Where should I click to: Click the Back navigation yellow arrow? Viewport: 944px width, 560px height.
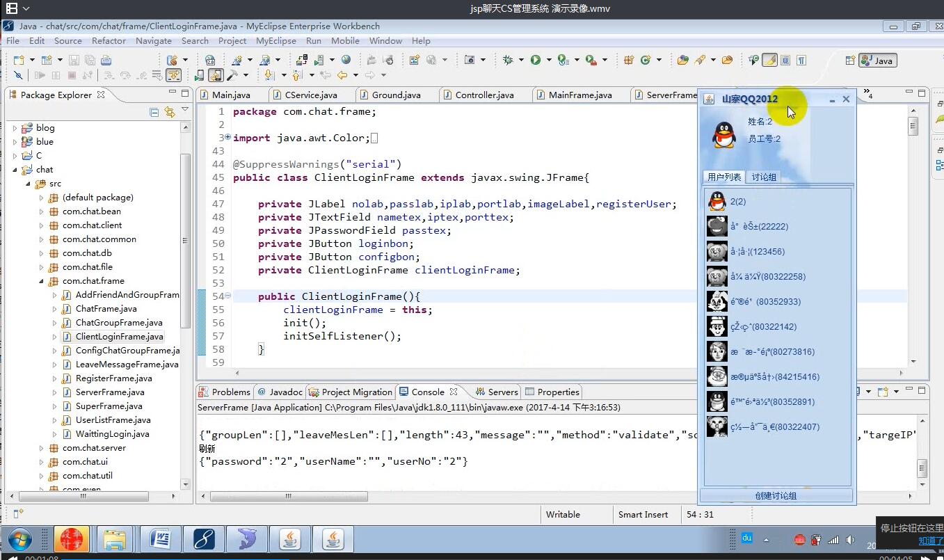point(342,74)
